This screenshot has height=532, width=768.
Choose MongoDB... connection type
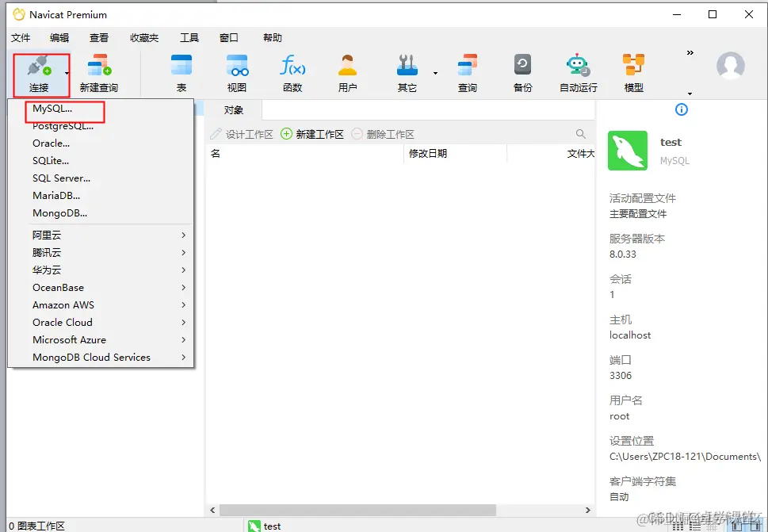59,213
